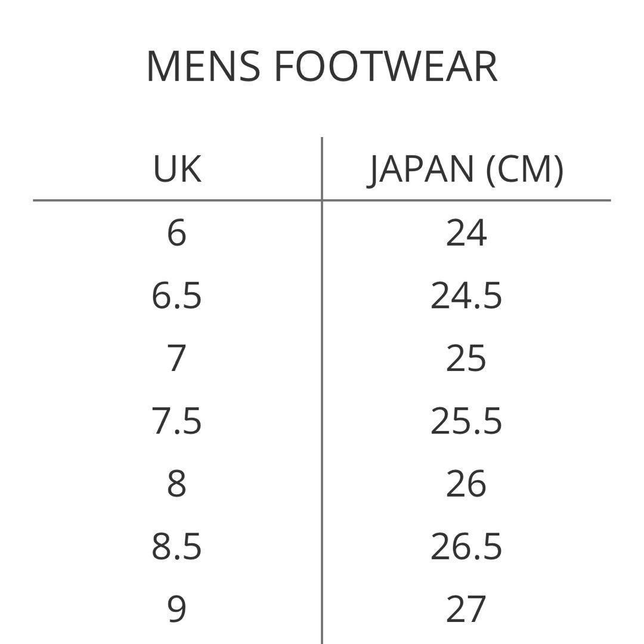Pick Japan size 26.5 cell
644x644 pixels.
[466, 547]
